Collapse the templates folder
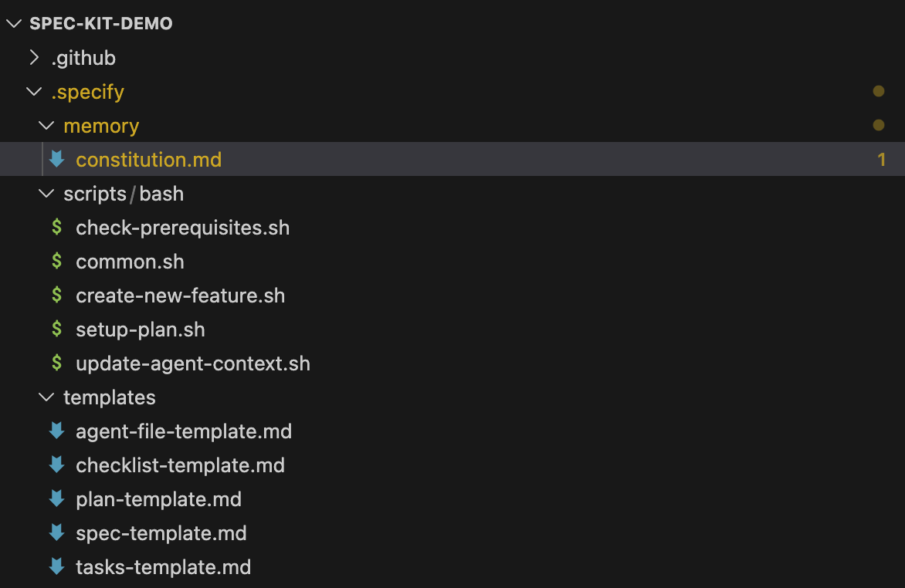The width and height of the screenshot is (905, 588). (x=47, y=397)
